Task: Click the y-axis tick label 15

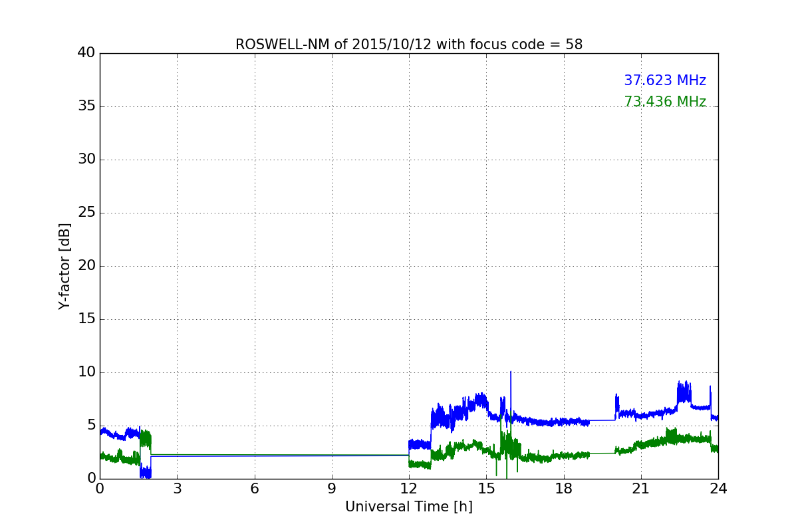Action: [86, 319]
